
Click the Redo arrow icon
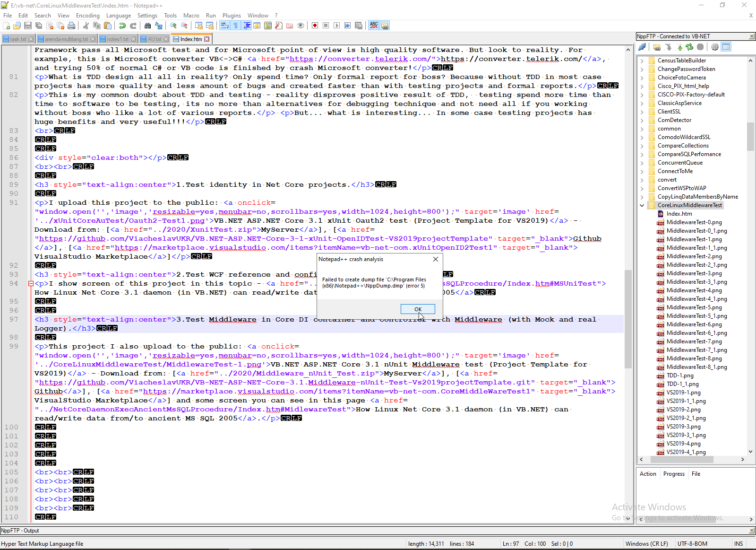(x=133, y=26)
